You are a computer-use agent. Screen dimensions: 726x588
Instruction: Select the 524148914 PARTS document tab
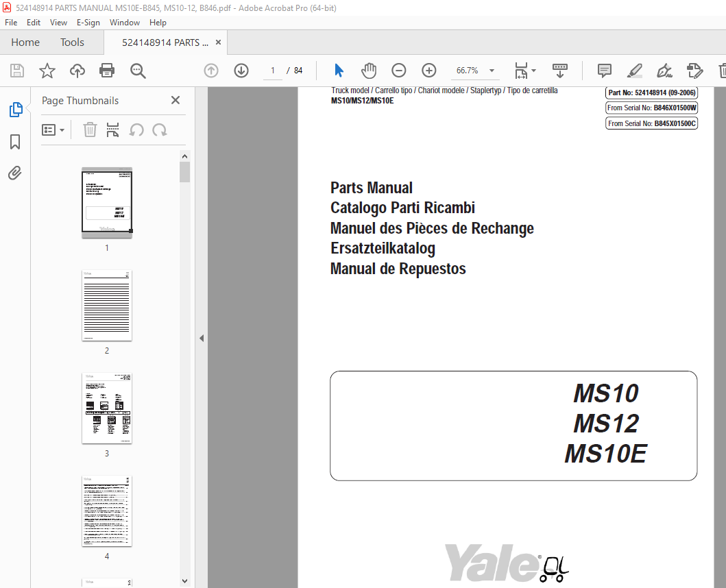coord(165,42)
